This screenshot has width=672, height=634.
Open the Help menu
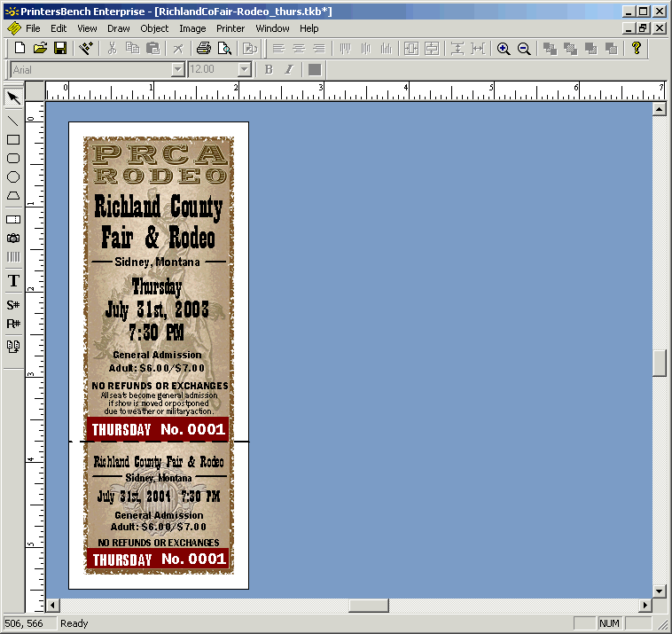pos(309,28)
